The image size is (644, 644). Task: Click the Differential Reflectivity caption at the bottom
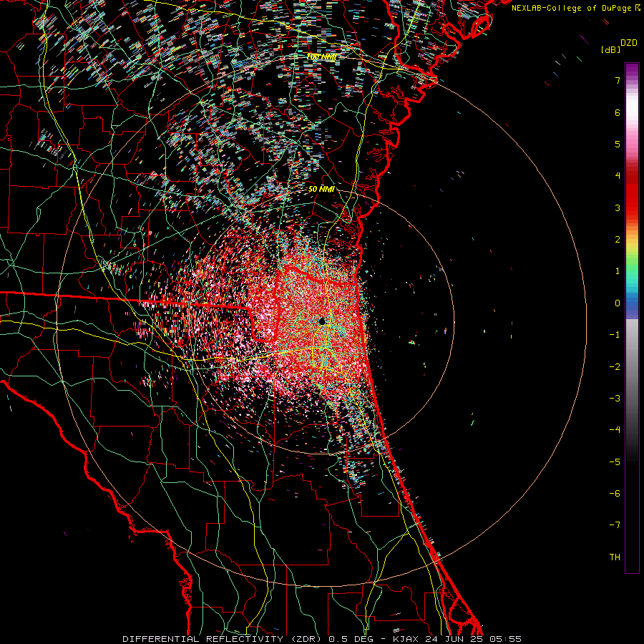(x=321, y=639)
